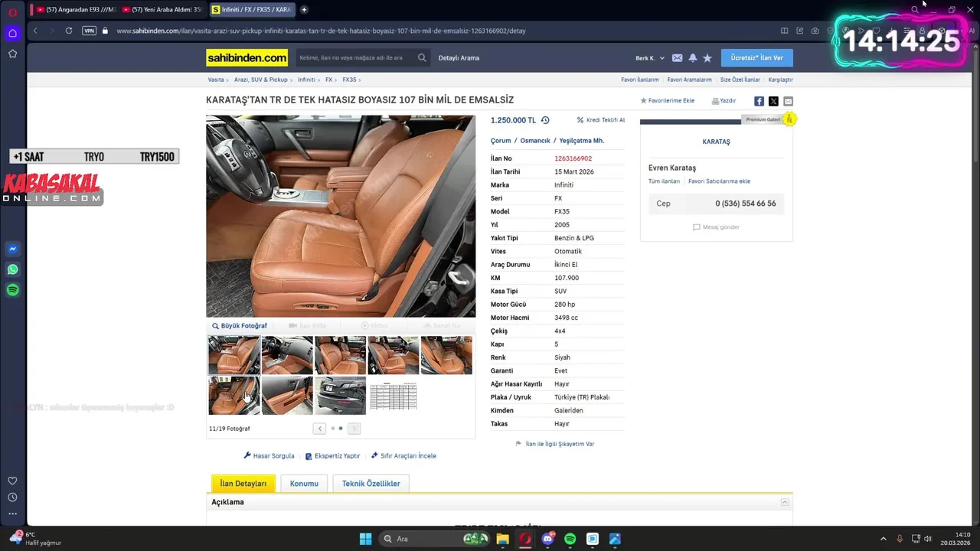This screenshot has height=551, width=980.
Task: Open Windows Start menu
Action: pyautogui.click(x=365, y=539)
